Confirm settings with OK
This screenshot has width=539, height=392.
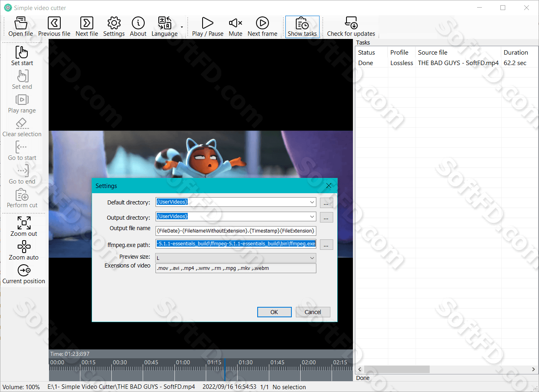click(274, 312)
